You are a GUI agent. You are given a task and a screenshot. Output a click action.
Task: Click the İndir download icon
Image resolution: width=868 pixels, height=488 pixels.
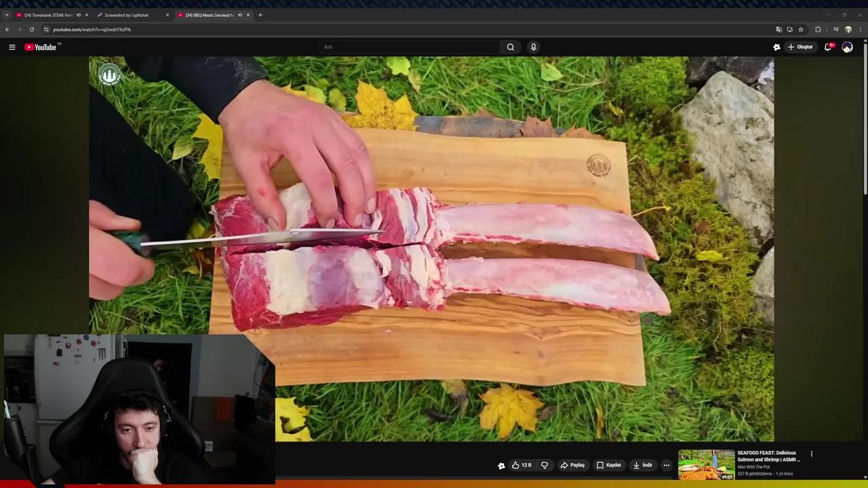tap(643, 465)
